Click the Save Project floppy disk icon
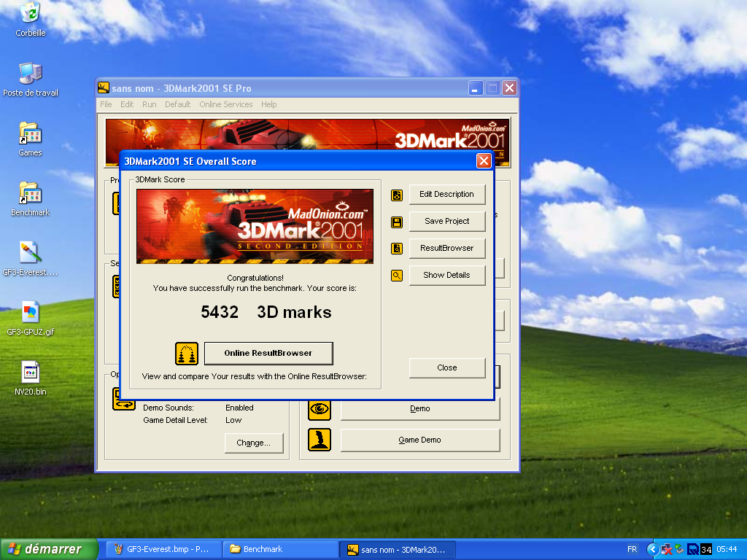Viewport: 747px width, 560px height. click(x=397, y=222)
